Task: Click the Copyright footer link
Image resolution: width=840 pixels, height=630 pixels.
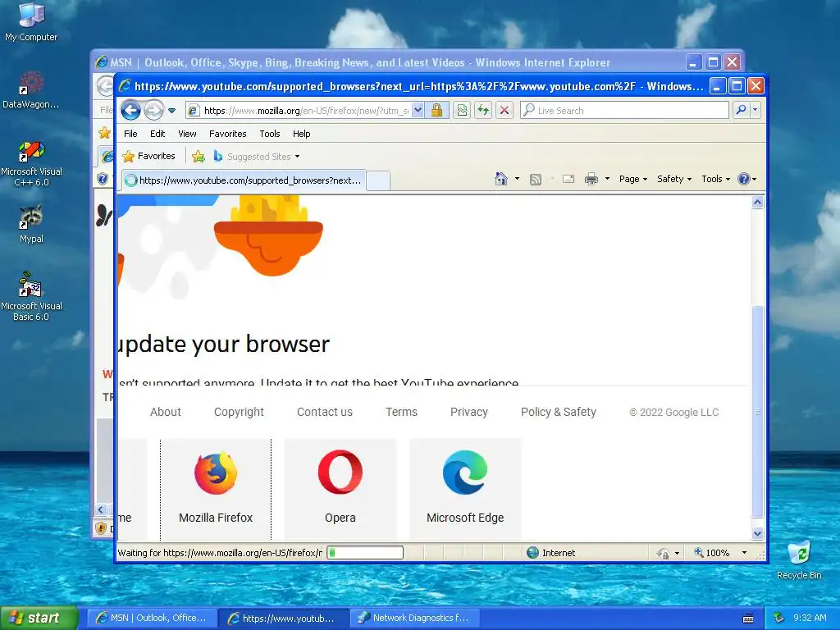Action: (x=239, y=412)
